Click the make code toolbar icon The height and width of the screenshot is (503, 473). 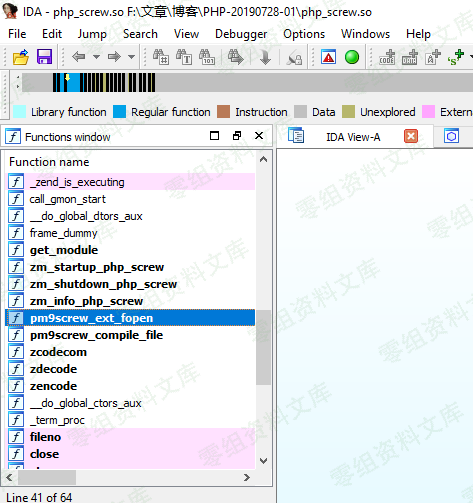click(387, 57)
